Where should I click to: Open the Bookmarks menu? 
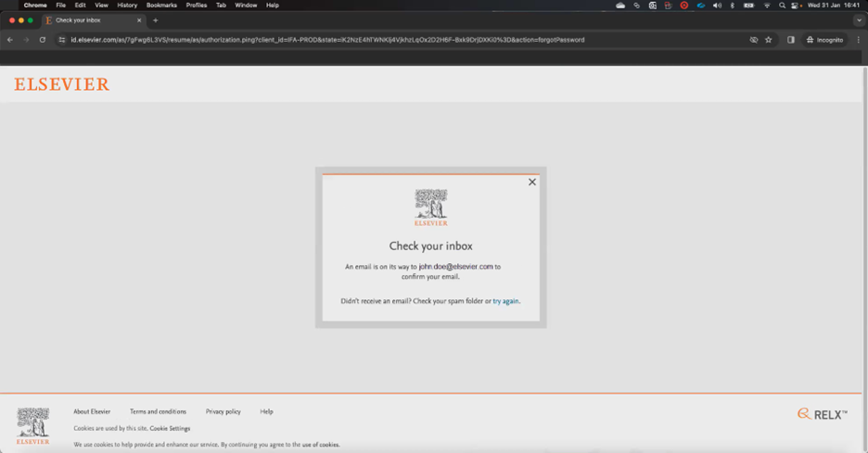(161, 5)
